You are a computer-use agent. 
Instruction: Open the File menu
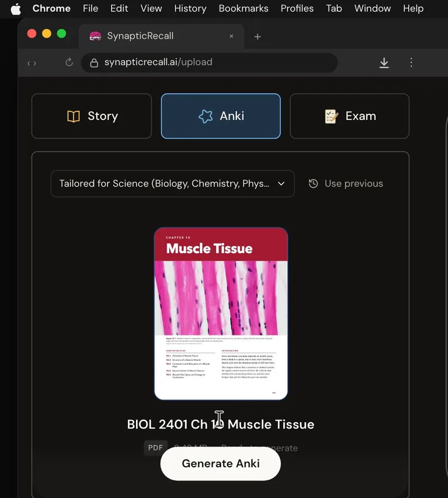click(91, 8)
